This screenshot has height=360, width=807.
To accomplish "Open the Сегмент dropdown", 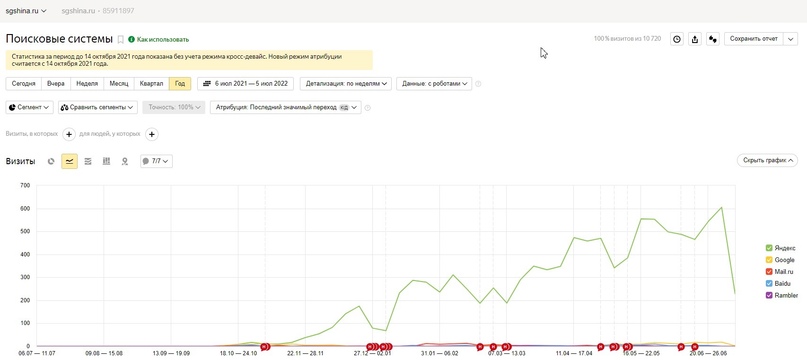I will coord(29,108).
